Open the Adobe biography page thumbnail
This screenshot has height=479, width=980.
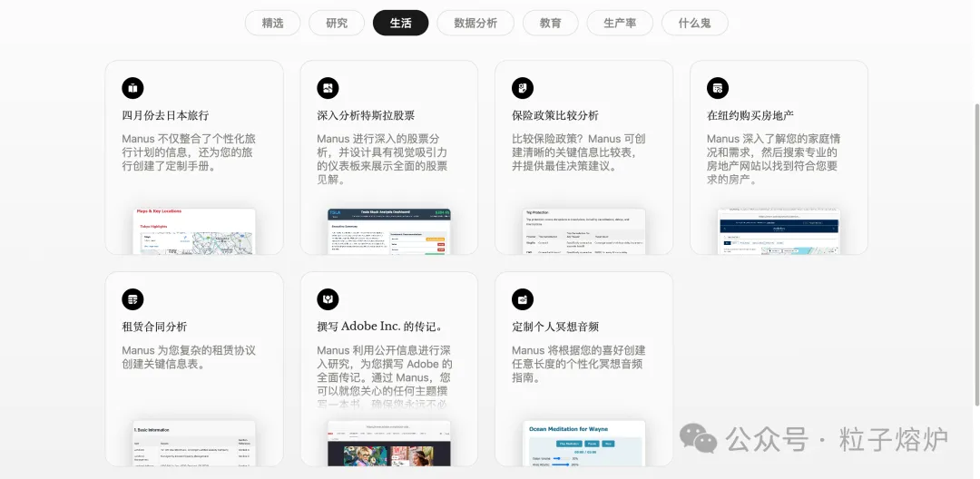388,443
